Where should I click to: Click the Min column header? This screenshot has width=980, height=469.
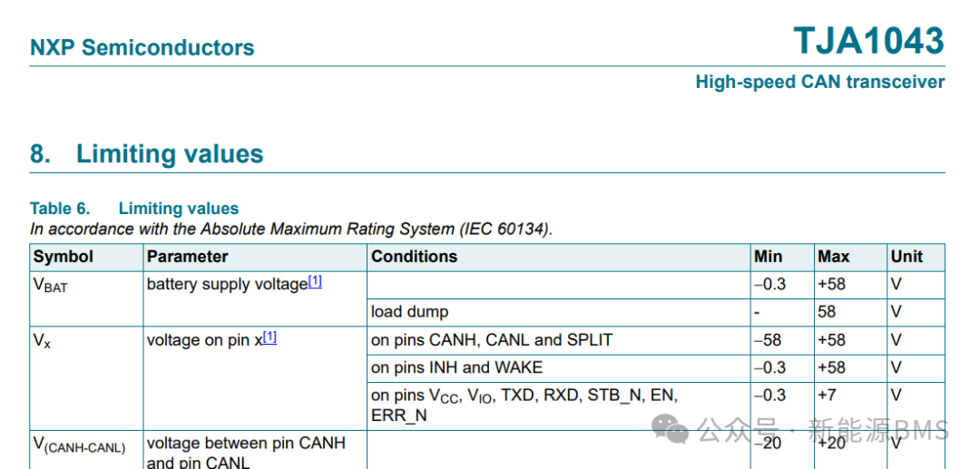[x=768, y=257]
